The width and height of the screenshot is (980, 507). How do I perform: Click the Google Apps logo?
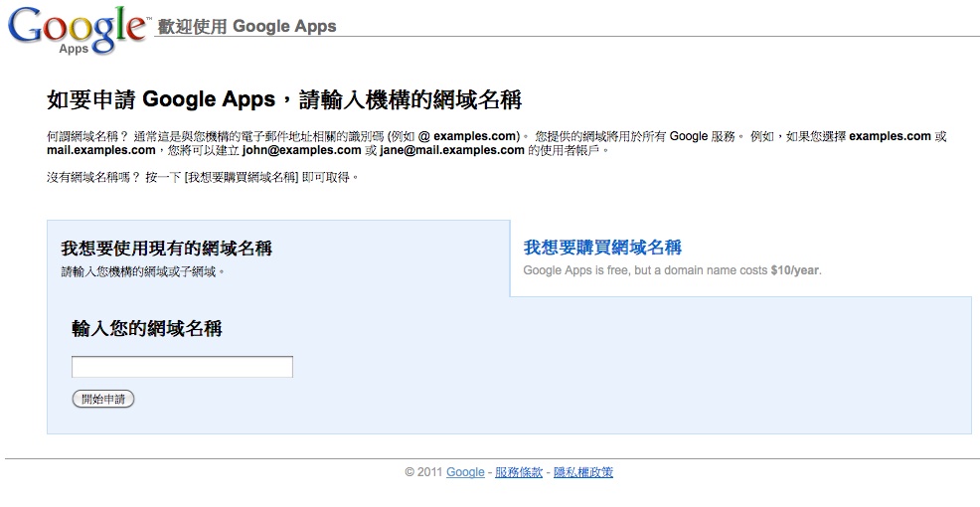tap(79, 30)
